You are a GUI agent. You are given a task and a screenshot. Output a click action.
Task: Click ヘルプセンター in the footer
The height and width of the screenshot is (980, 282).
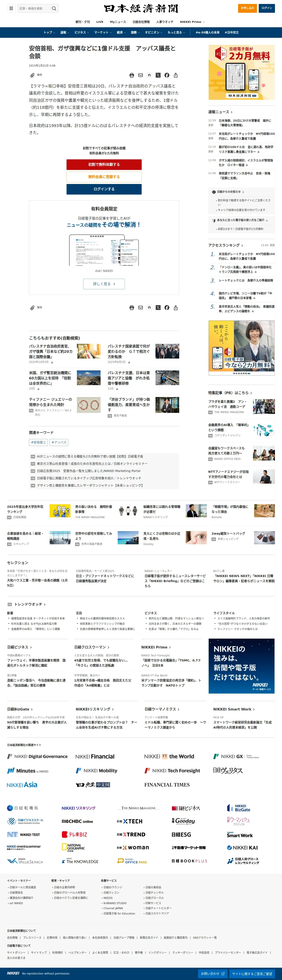78,952
